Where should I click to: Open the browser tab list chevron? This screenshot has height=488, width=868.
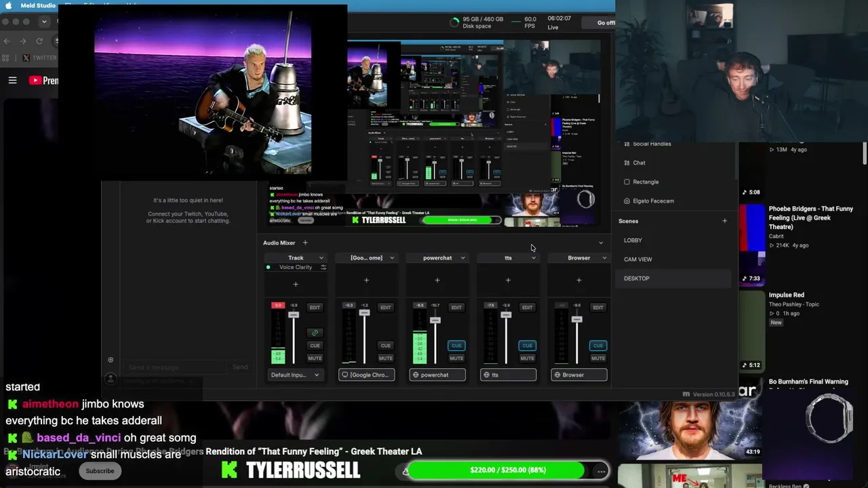[x=44, y=22]
